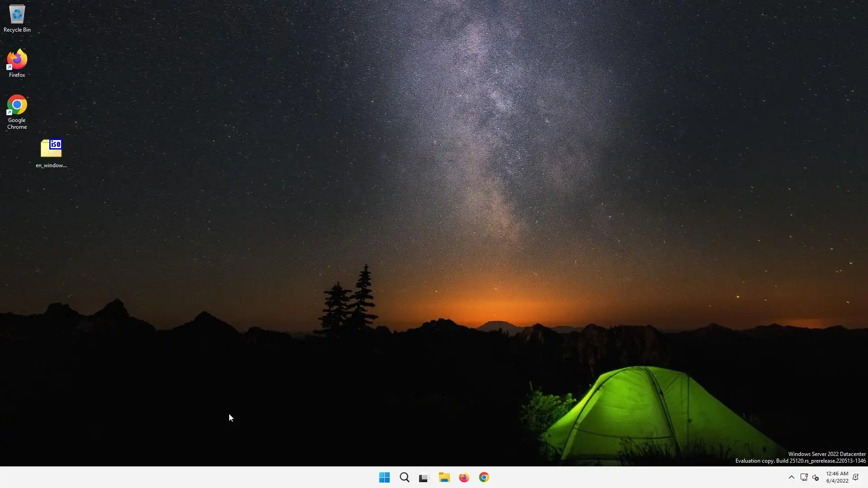Click the 6/4/2022 date in the taskbar
The height and width of the screenshot is (488, 868).
tap(837, 481)
